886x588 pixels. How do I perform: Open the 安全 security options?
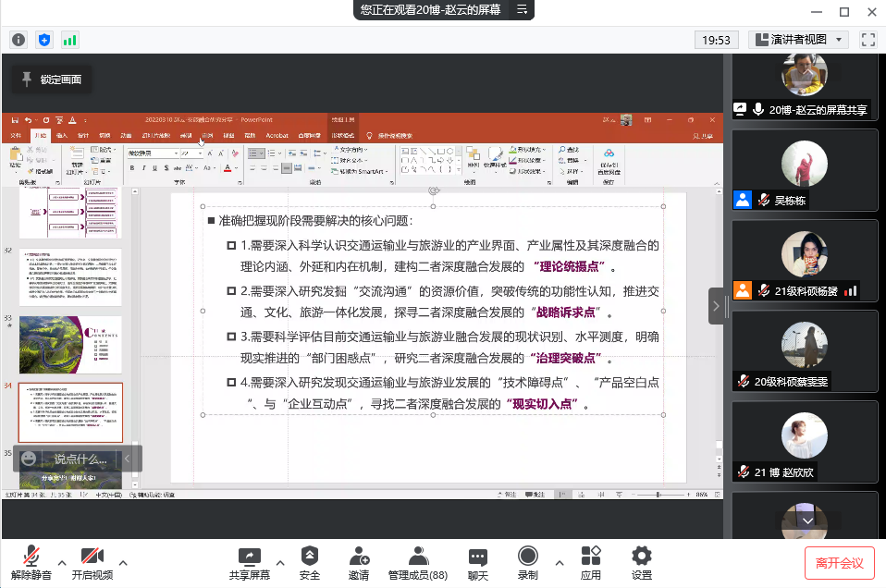310,562
